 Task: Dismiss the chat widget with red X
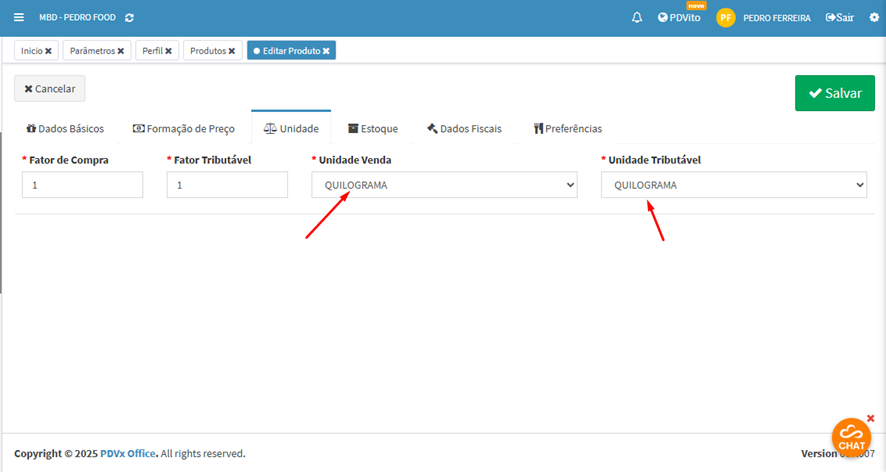point(870,418)
